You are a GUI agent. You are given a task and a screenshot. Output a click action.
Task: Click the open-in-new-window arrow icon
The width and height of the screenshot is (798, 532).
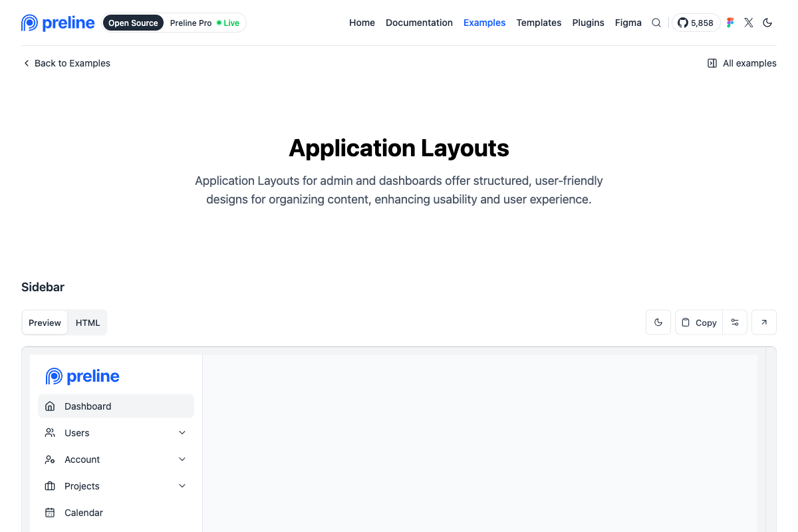click(x=763, y=322)
